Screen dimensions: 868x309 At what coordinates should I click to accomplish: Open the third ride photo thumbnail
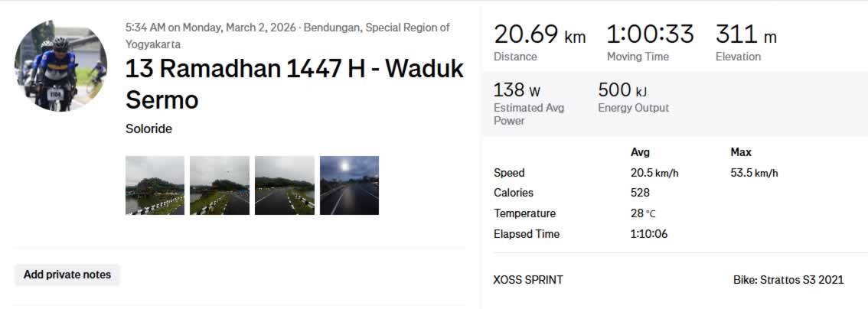pos(285,185)
